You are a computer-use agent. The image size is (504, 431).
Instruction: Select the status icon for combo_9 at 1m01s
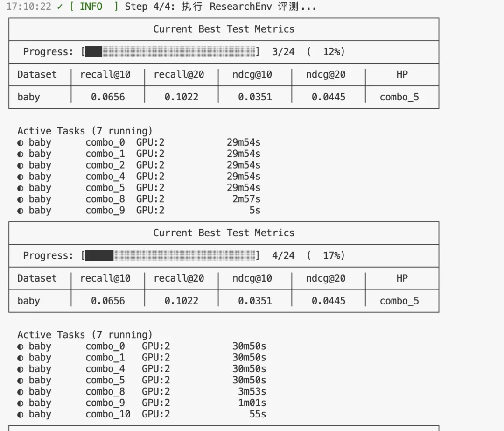(x=20, y=403)
